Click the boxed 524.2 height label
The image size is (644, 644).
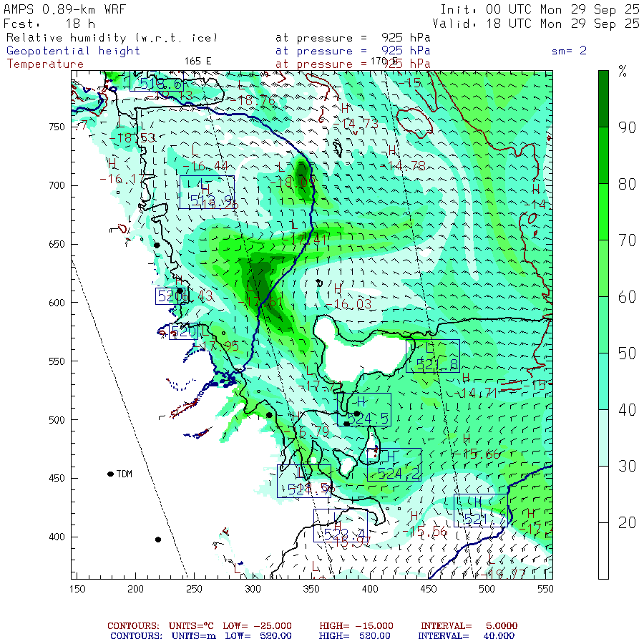coord(394,465)
